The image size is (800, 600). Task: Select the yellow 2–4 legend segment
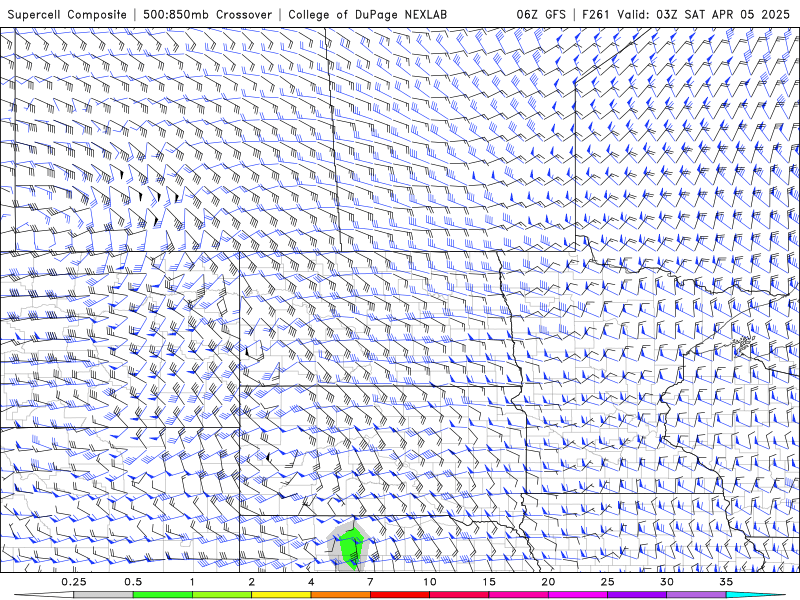click(x=281, y=595)
